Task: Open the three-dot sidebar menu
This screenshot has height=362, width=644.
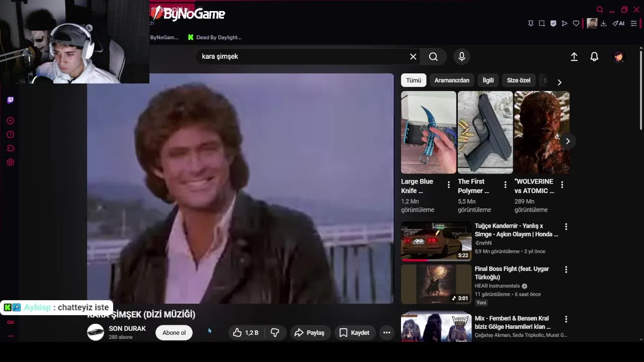Action: tap(10, 336)
